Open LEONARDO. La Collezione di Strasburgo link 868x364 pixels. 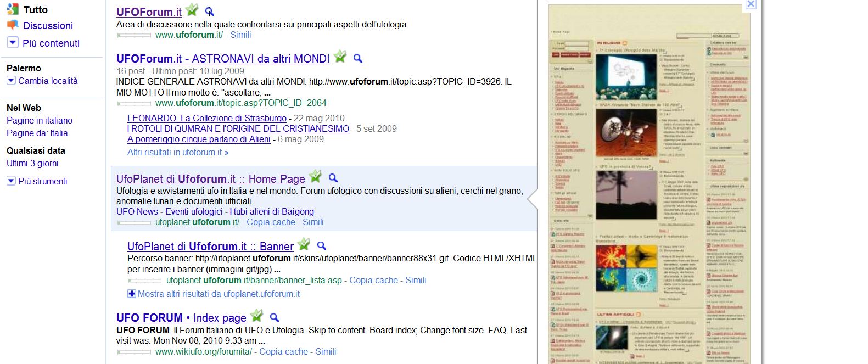[207, 118]
